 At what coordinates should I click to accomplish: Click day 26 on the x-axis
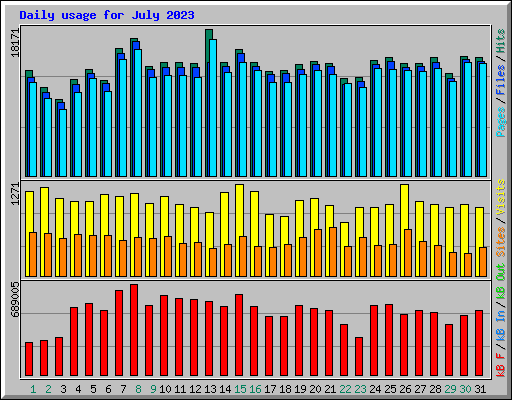405,389
